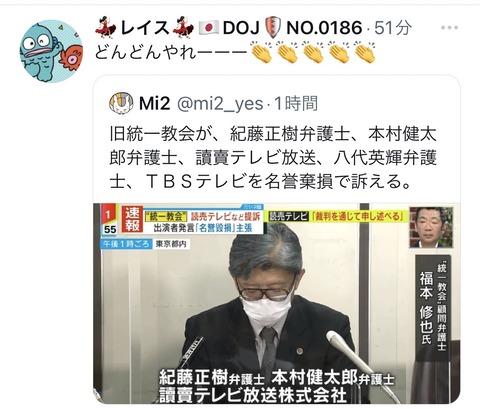The image size is (480, 409).
Task: Click the clapping hands emoji row
Action: 313,53
